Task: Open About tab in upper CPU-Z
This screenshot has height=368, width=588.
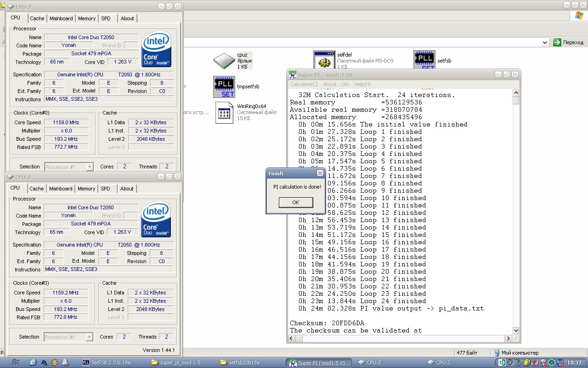Action: (127, 18)
